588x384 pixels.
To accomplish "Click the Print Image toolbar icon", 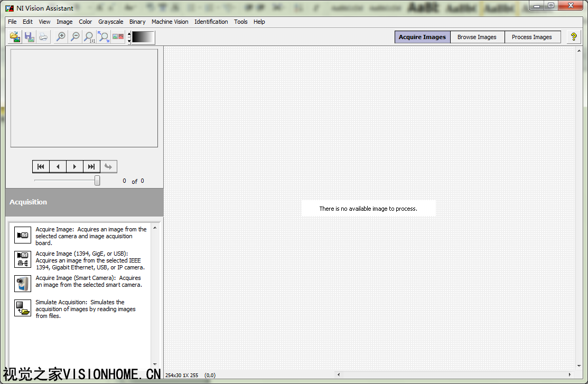I will pyautogui.click(x=43, y=37).
